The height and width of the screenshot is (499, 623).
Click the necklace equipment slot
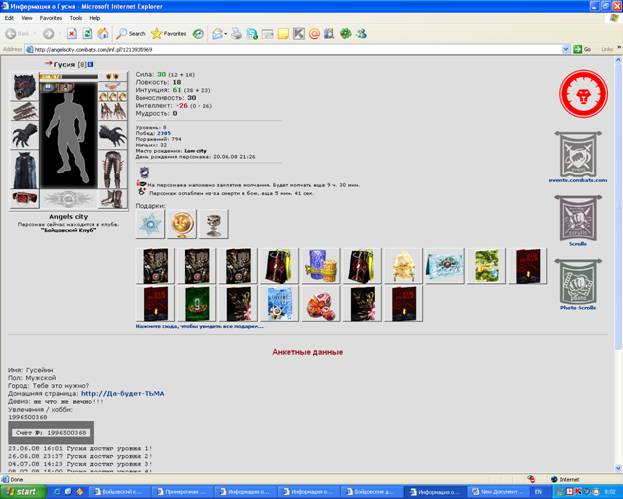point(113,86)
